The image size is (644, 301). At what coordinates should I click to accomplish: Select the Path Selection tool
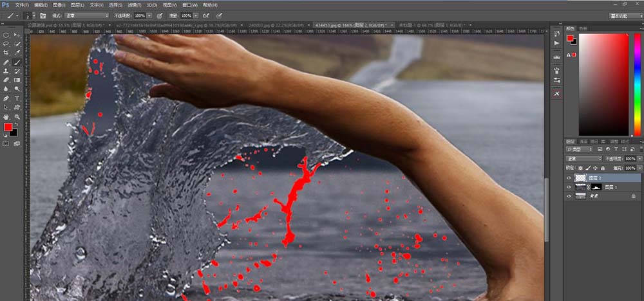(x=6, y=107)
